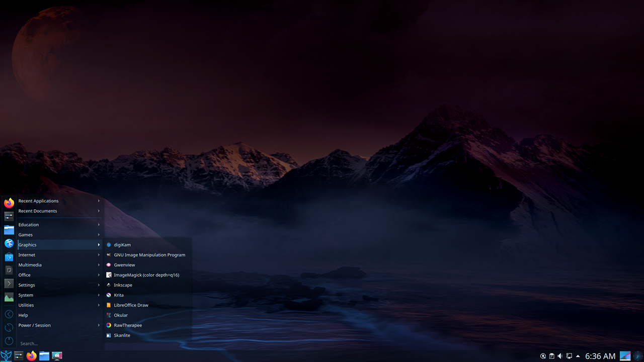Open the clipboard tray icon
Image resolution: width=644 pixels, height=362 pixels.
(551, 356)
